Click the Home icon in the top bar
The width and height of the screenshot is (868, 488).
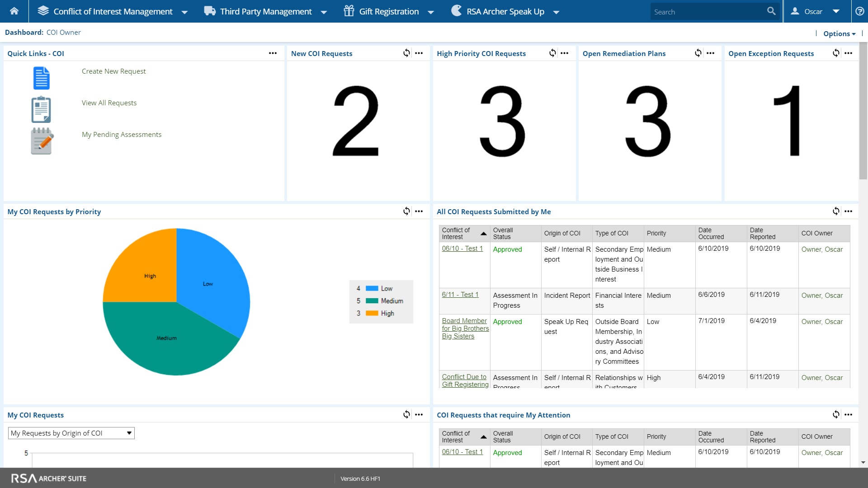click(14, 11)
